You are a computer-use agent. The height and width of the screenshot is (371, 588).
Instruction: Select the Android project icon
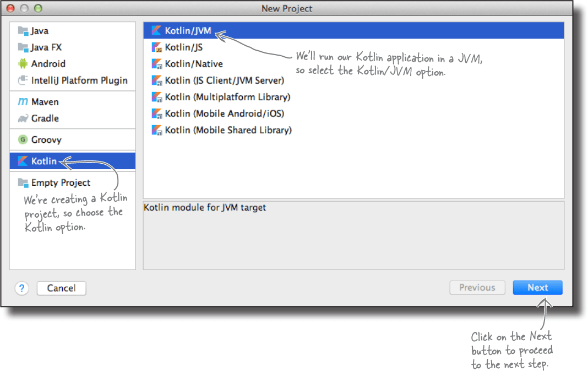[23, 63]
